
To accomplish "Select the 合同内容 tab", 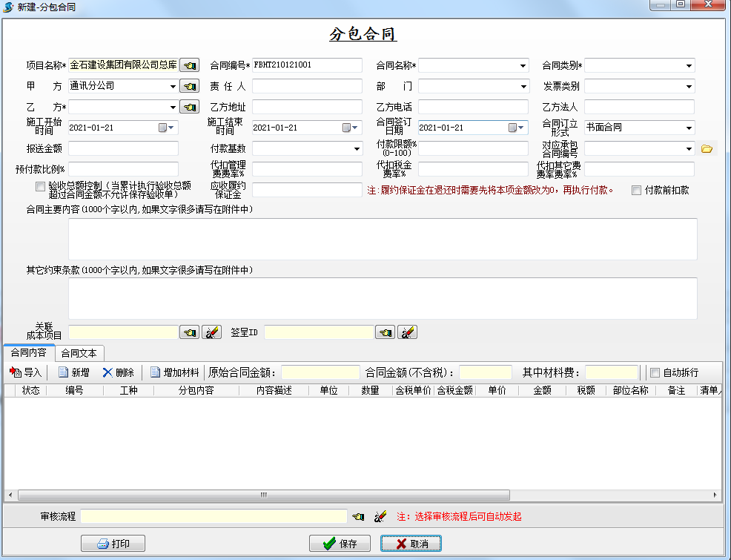I will click(28, 353).
